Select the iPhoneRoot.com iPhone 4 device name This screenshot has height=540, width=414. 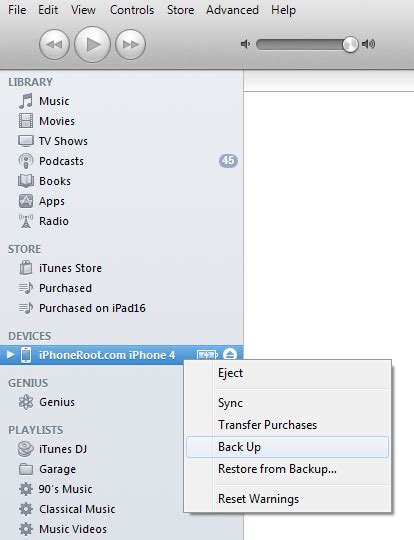pyautogui.click(x=107, y=355)
